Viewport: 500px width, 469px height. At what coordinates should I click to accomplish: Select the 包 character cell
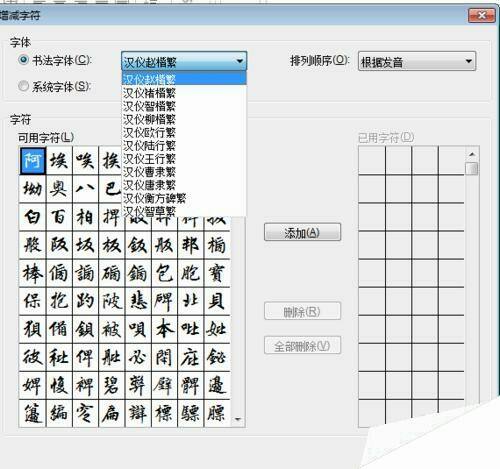164,273
